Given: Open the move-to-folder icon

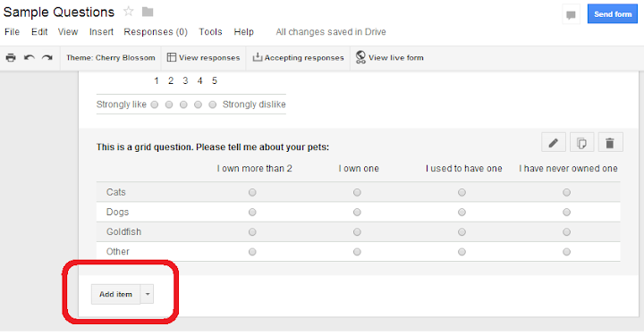Looking at the screenshot, I should tap(148, 12).
